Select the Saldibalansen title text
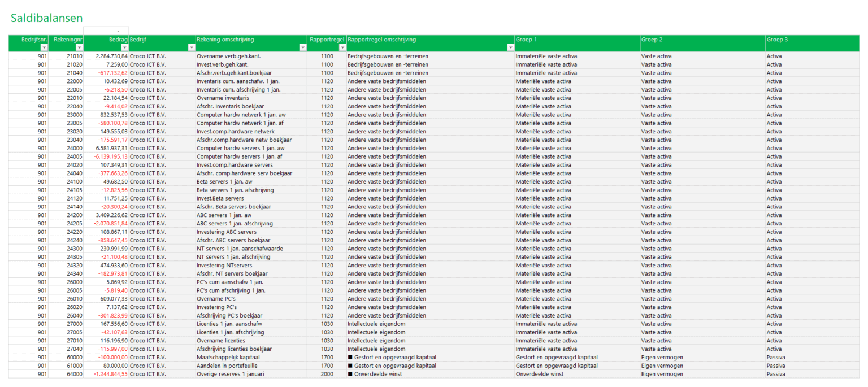Viewport: 868px width, 387px height. (45, 18)
